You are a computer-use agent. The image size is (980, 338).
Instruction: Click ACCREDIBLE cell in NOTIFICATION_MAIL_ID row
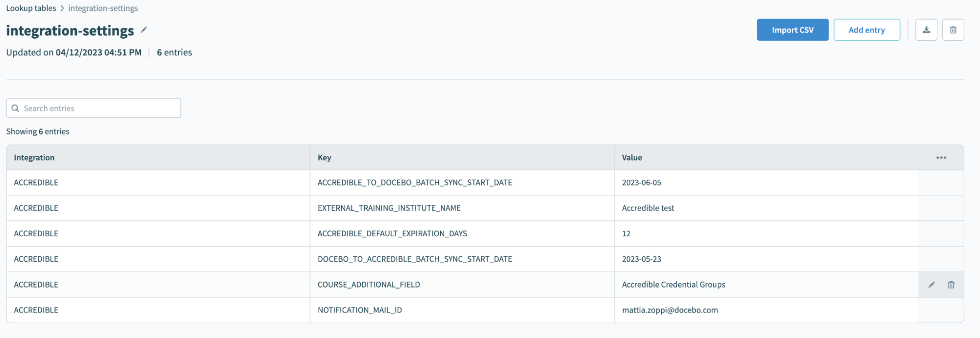(158, 310)
